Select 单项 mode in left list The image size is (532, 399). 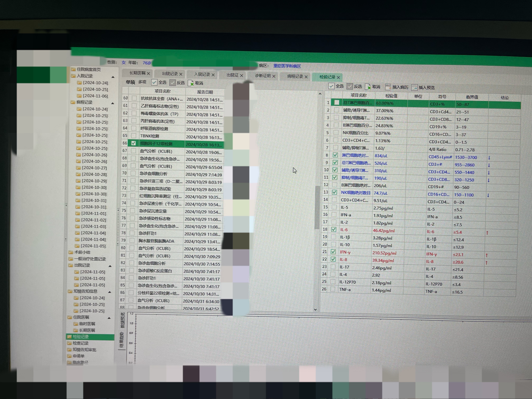point(130,82)
